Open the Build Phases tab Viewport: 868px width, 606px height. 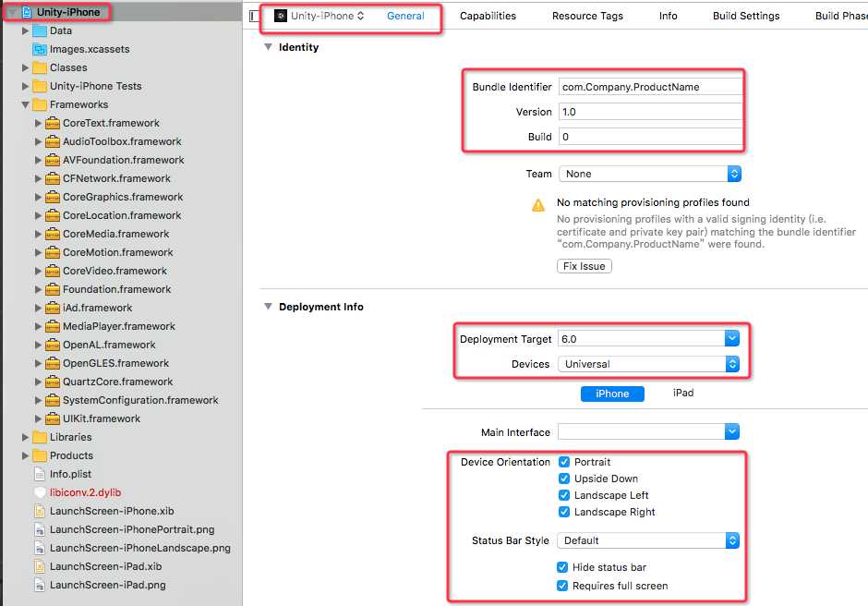tap(841, 16)
